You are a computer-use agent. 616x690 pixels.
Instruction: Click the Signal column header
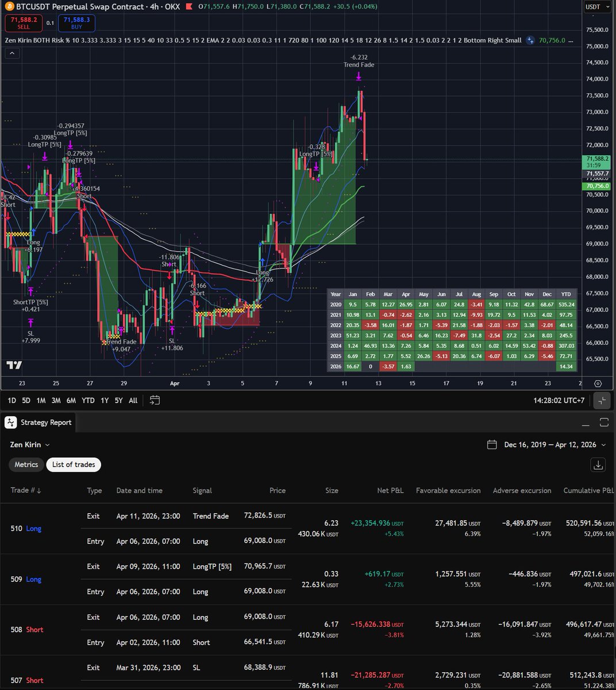pos(202,490)
